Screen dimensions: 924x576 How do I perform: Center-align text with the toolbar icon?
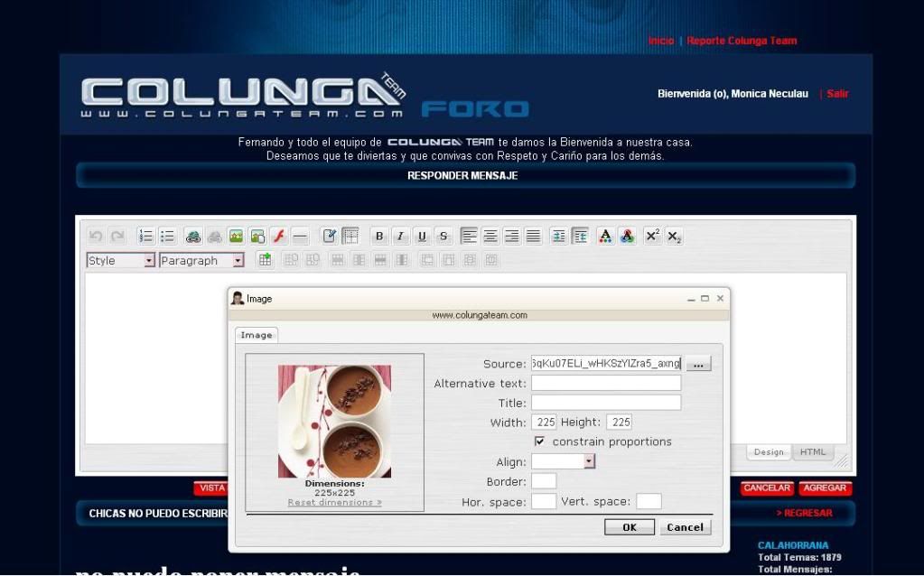pos(490,237)
